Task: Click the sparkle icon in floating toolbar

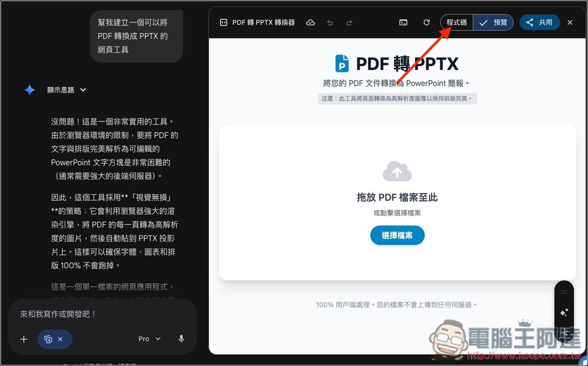Action: 564,312
